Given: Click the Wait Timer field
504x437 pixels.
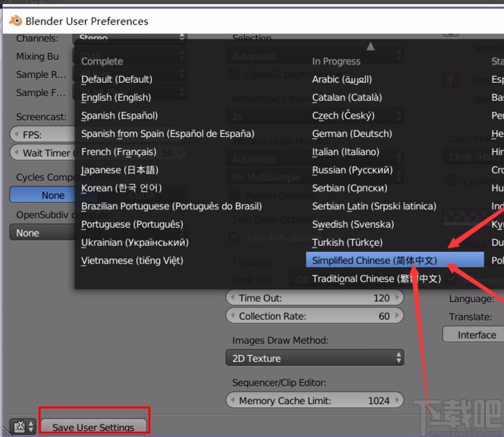Looking at the screenshot, I should [x=43, y=152].
